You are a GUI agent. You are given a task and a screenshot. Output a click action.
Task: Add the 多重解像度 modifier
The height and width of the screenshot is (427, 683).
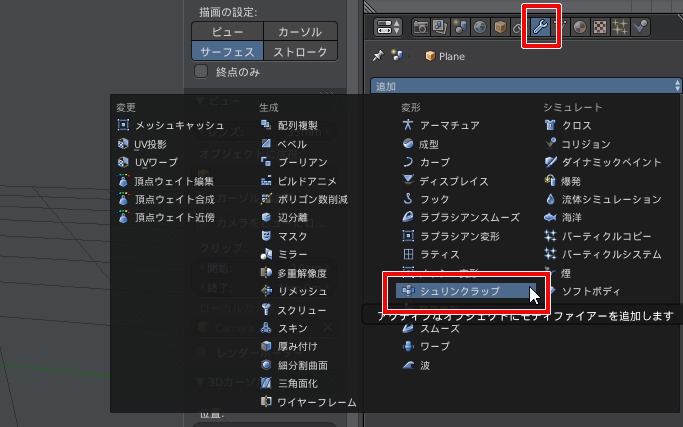(294, 273)
